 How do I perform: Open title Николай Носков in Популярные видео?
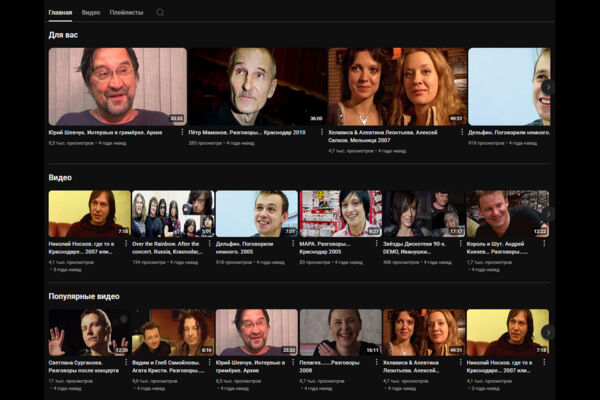coord(499,366)
